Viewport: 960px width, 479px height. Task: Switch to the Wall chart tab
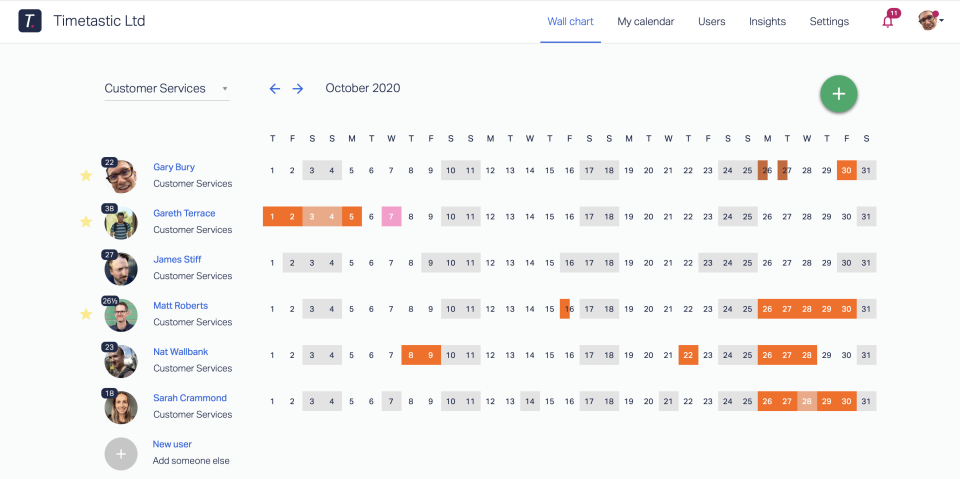point(570,21)
